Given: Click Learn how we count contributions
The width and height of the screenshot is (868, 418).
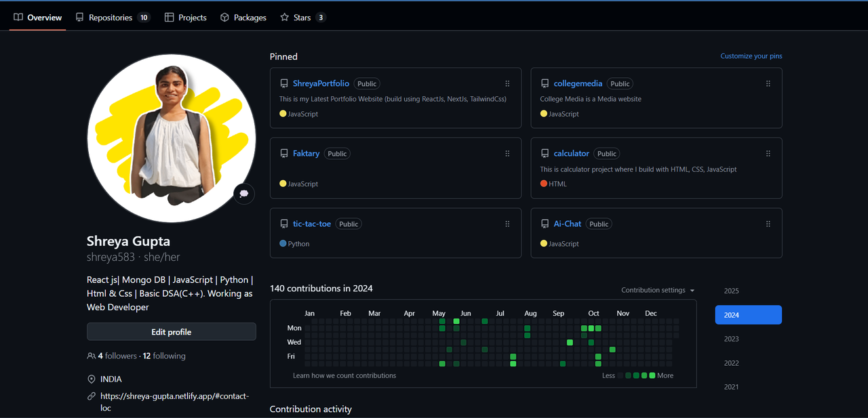Looking at the screenshot, I should click(344, 375).
